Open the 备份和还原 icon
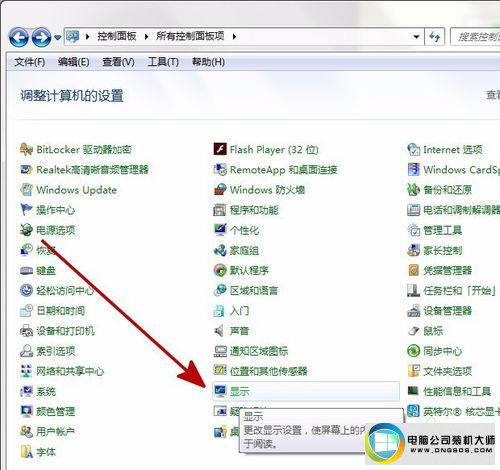 pyautogui.click(x=414, y=190)
